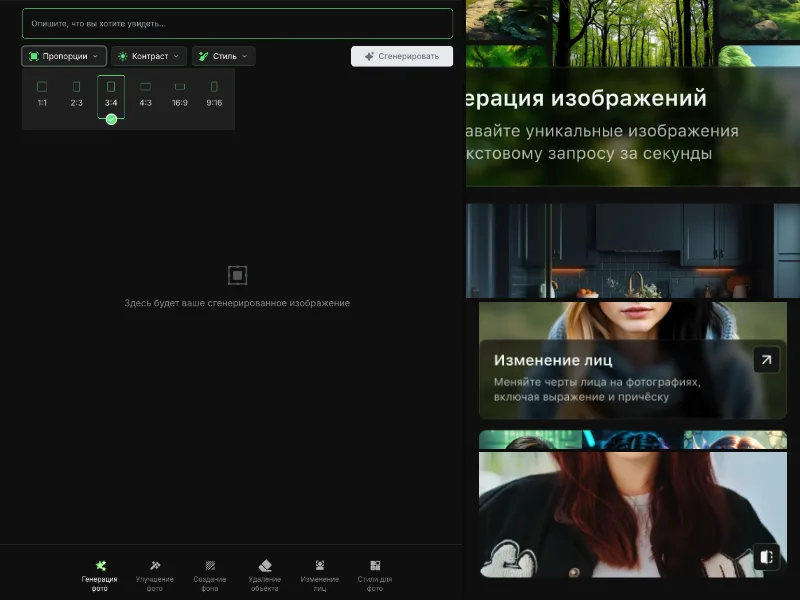Choose the 4:3 proportion option
Screen dimensions: 800x600
(x=145, y=94)
